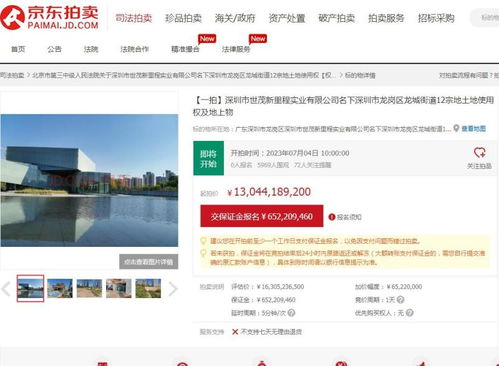Click the breadcrumb link for 北京市第三中级人民法院 auction
The height and width of the screenshot is (366, 499).
[184, 75]
